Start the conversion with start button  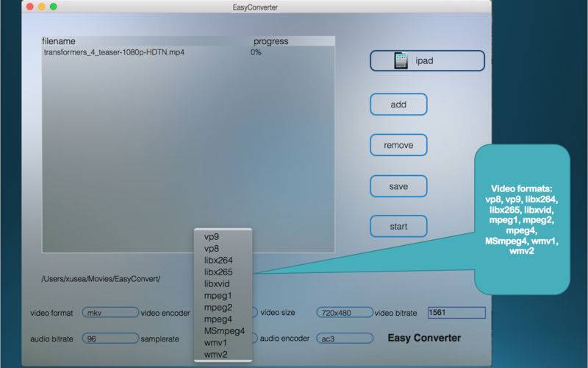pyautogui.click(x=398, y=227)
